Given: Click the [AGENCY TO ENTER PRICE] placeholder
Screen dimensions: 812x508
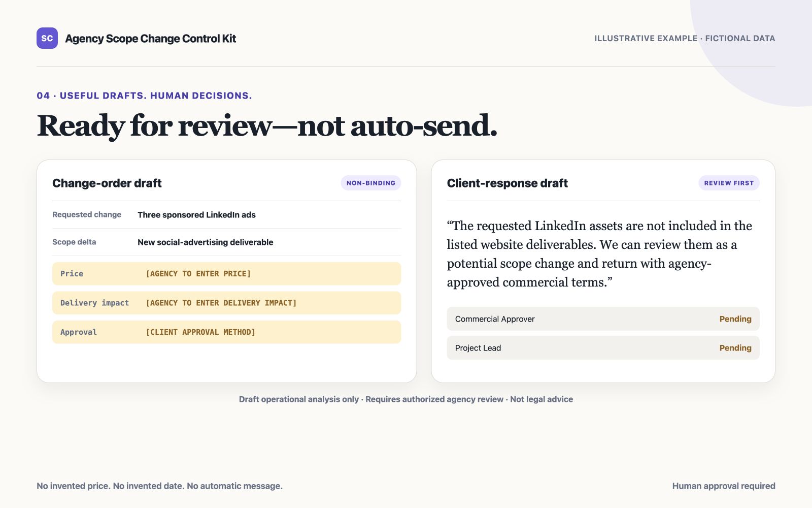Looking at the screenshot, I should 198,273.
